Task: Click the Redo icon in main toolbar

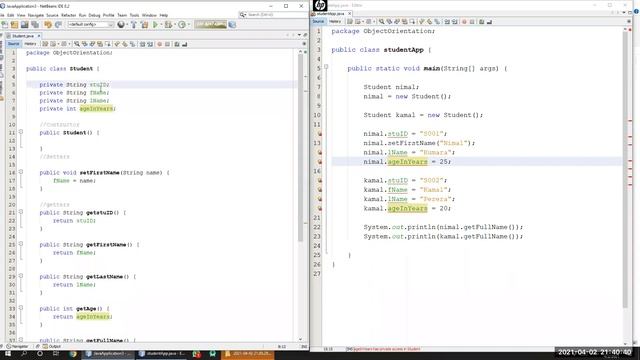Action: (x=58, y=25)
